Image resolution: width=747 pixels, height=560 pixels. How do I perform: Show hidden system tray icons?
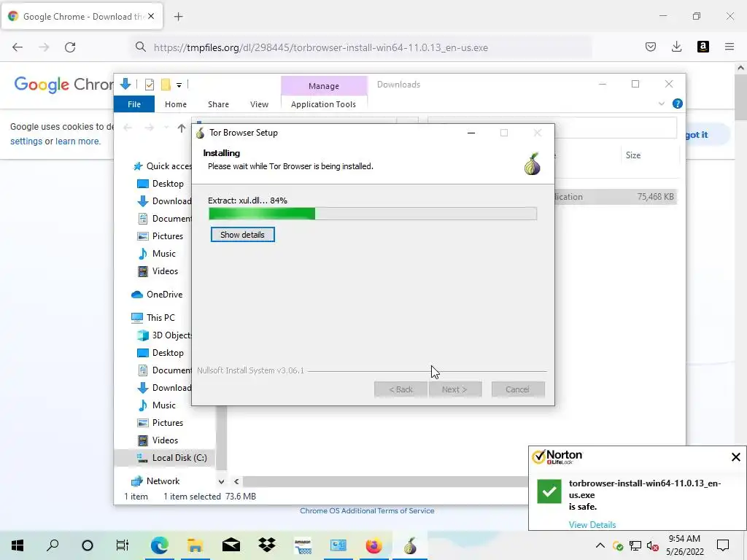[x=600, y=545]
